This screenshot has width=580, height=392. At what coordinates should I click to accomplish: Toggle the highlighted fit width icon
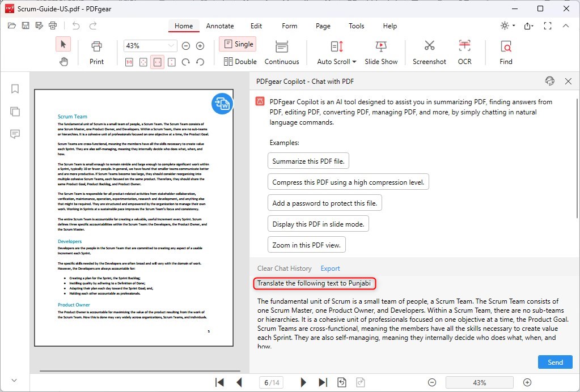point(157,62)
